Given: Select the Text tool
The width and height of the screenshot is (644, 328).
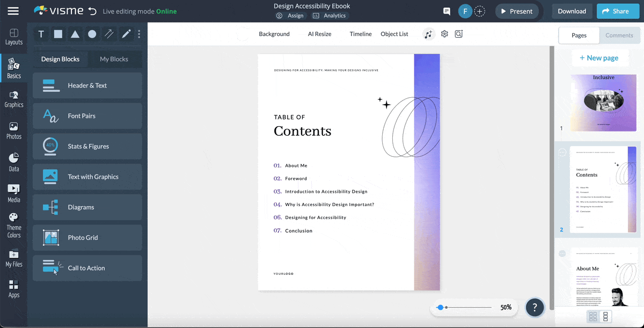Looking at the screenshot, I should click(x=41, y=34).
